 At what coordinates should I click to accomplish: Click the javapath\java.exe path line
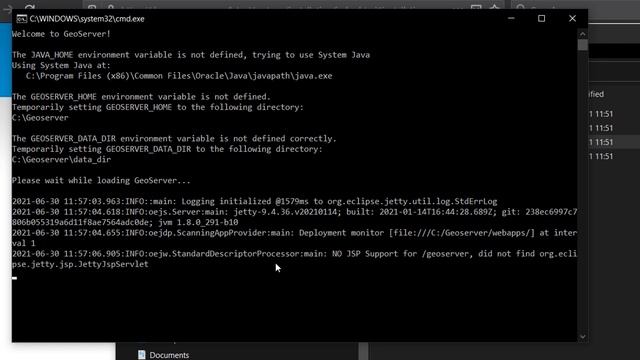[x=179, y=76]
